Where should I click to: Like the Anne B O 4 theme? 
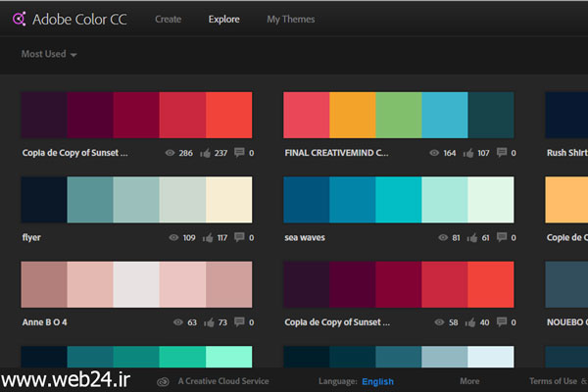[x=209, y=322]
